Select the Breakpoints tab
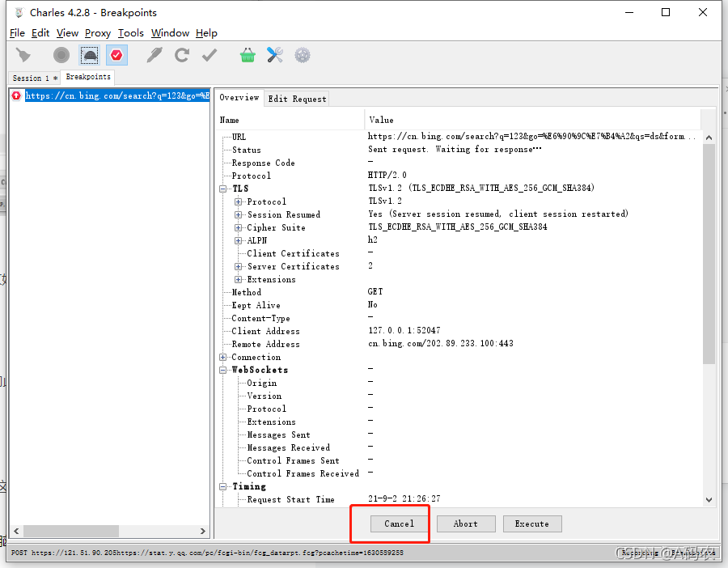 [x=88, y=77]
